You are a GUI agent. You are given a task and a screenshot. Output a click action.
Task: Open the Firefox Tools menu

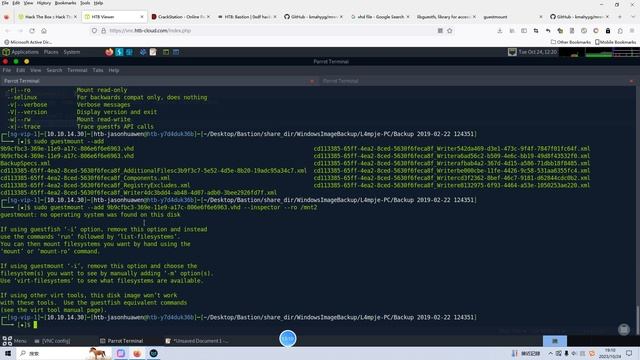pos(85,3)
